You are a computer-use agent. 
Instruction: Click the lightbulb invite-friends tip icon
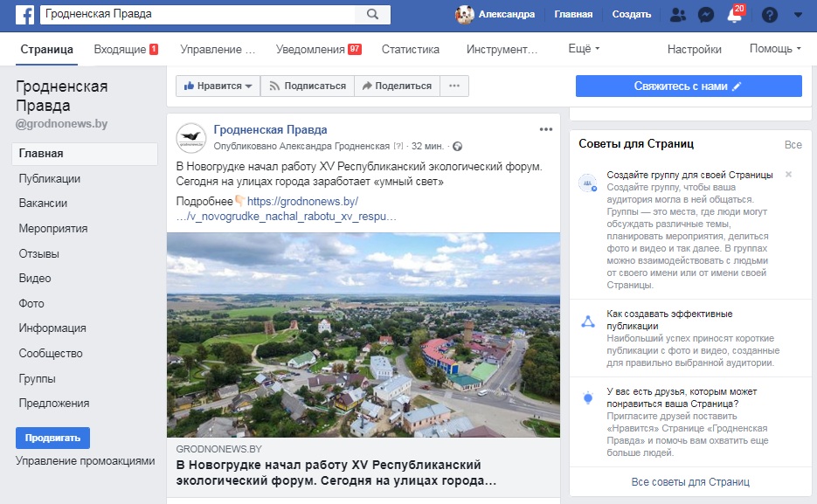pos(588,399)
